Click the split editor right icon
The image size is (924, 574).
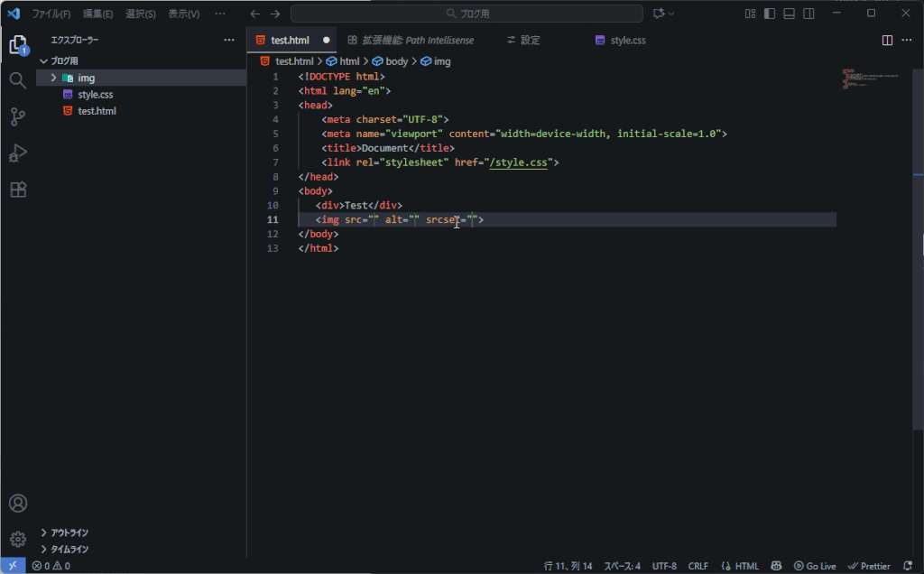(x=887, y=41)
